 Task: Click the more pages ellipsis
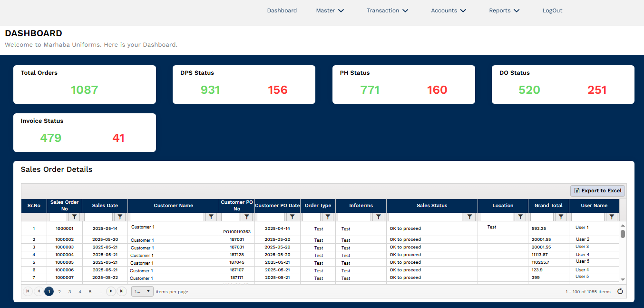[x=100, y=292]
